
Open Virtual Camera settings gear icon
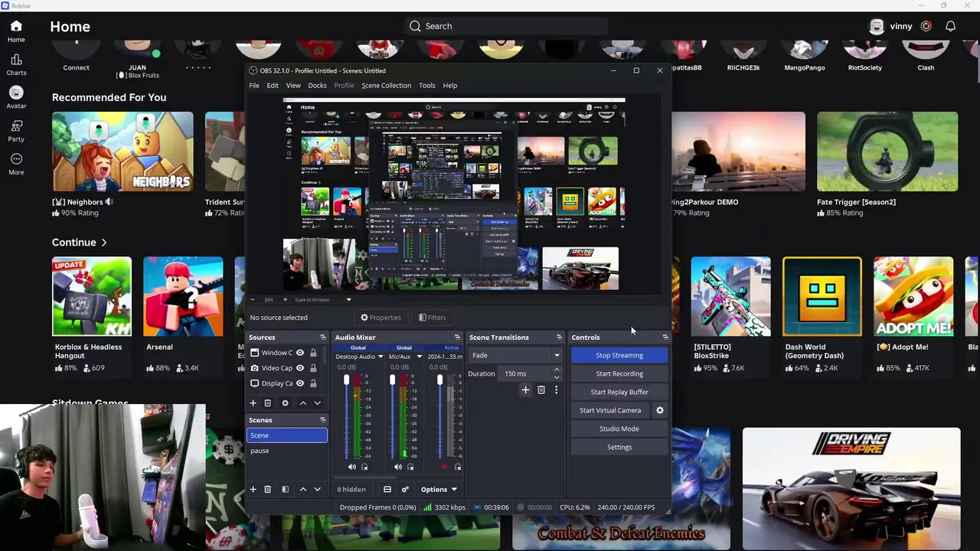point(660,410)
